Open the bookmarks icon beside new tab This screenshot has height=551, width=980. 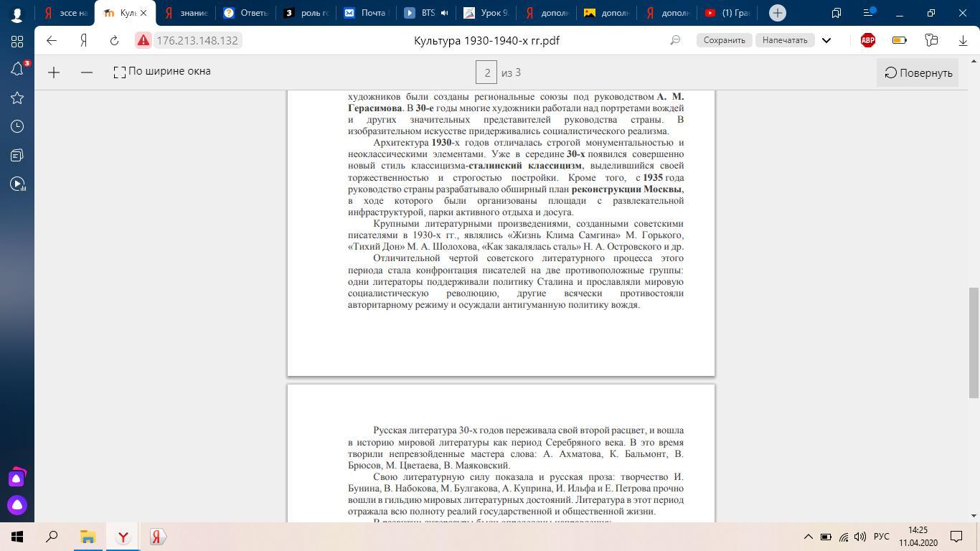836,13
